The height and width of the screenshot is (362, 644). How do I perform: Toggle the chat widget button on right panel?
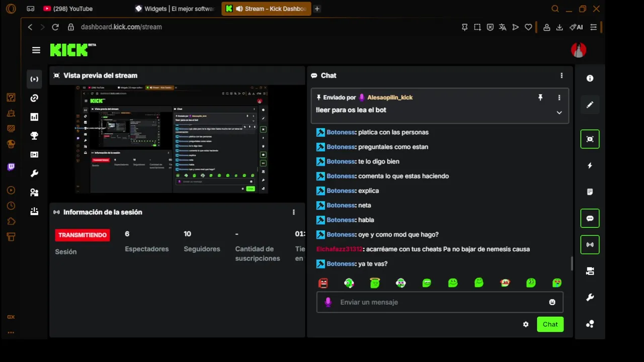tap(590, 218)
